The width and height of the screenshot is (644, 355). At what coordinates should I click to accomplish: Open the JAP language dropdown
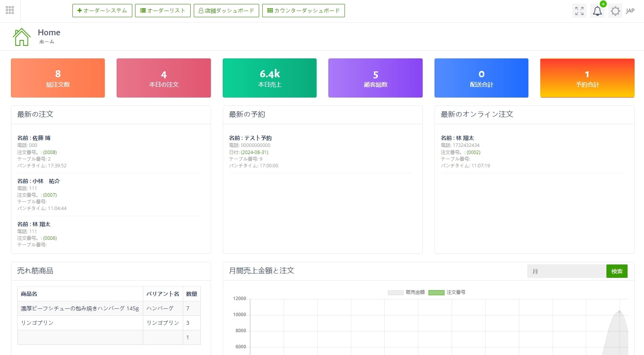coord(630,11)
